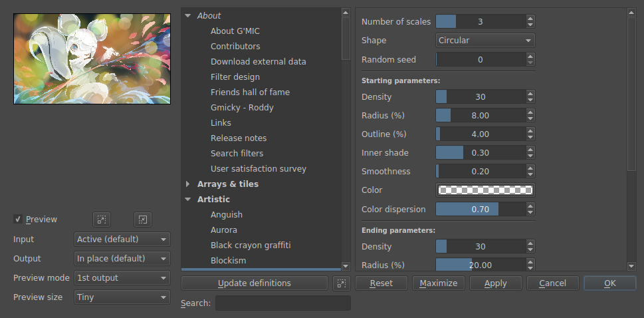Open the Color swatch picker
Viewport: 644px width, 318px height.
485,190
